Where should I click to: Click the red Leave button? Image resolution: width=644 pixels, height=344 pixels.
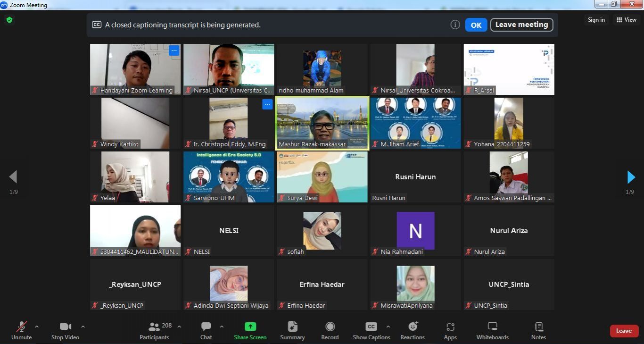point(624,331)
